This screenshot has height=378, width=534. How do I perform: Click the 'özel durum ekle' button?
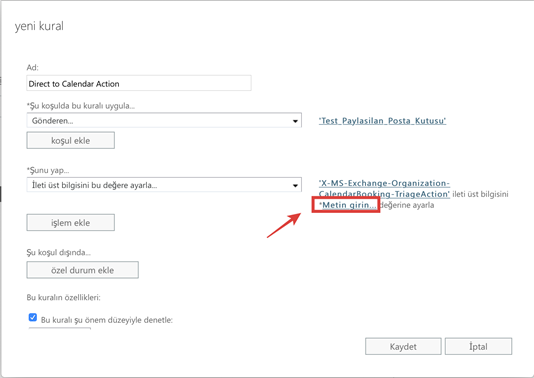[x=82, y=270]
